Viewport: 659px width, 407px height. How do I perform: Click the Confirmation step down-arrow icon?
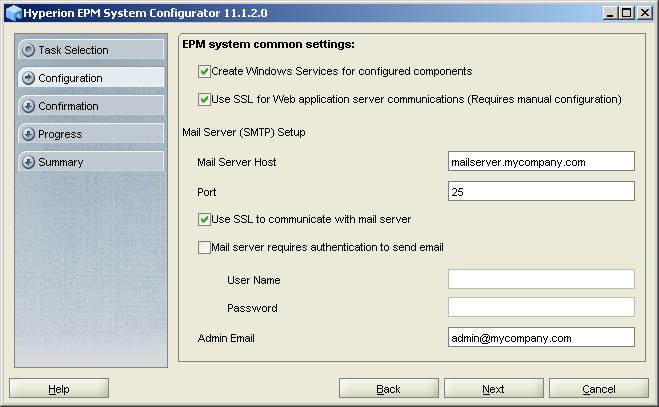[28, 106]
